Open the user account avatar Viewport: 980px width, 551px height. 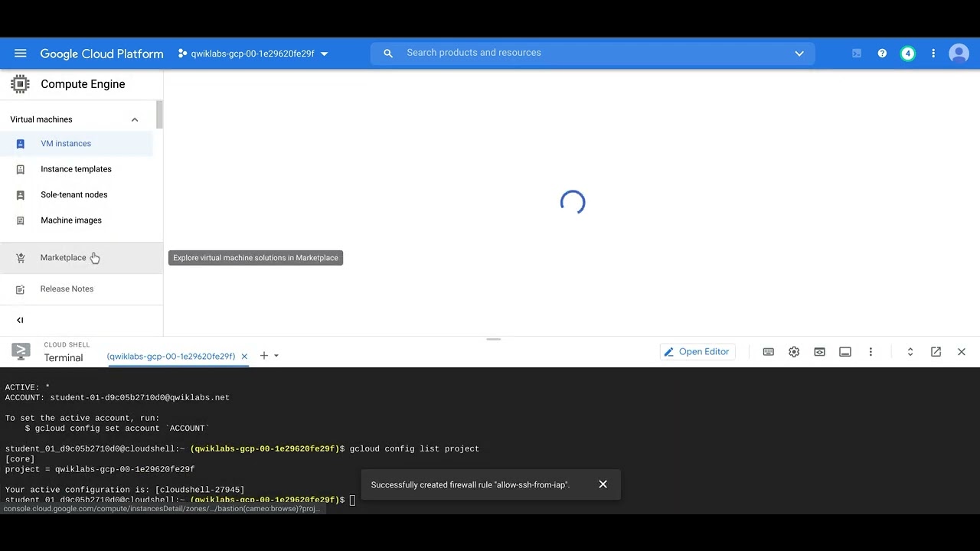click(959, 54)
